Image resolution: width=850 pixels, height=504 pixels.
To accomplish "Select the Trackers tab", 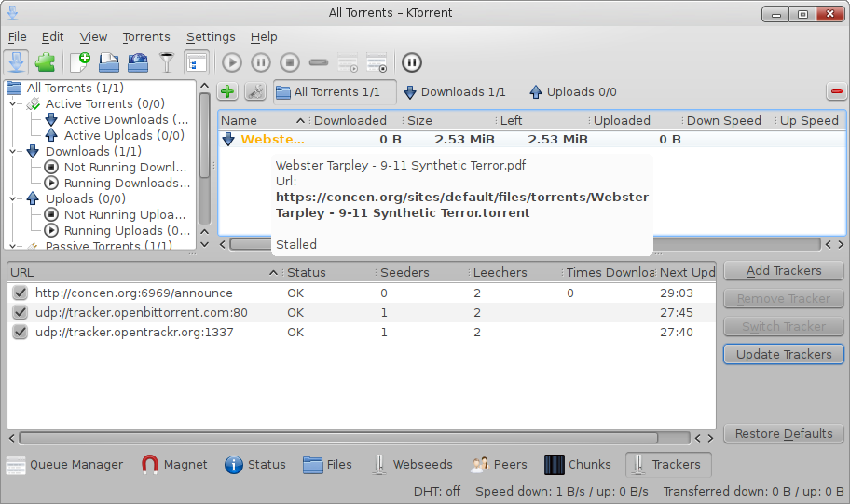I will pyautogui.click(x=668, y=465).
